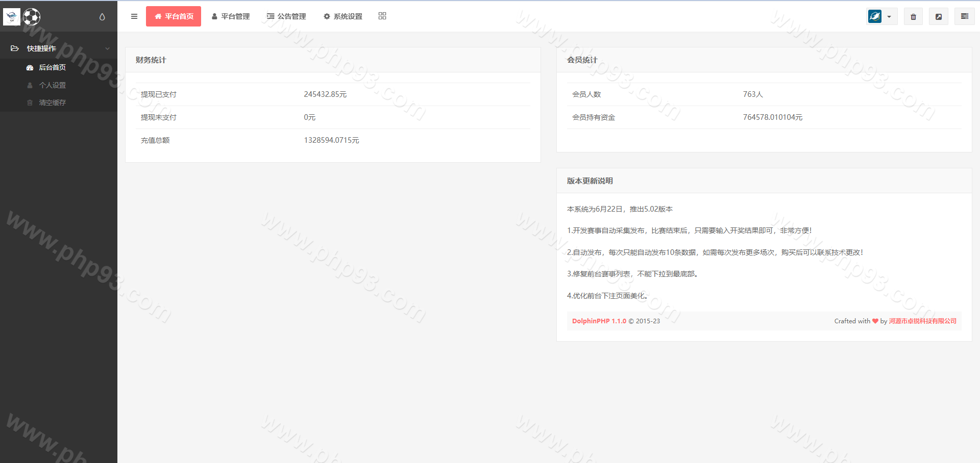Open 个人设置 in the sidebar
The height and width of the screenshot is (463, 980).
click(52, 85)
